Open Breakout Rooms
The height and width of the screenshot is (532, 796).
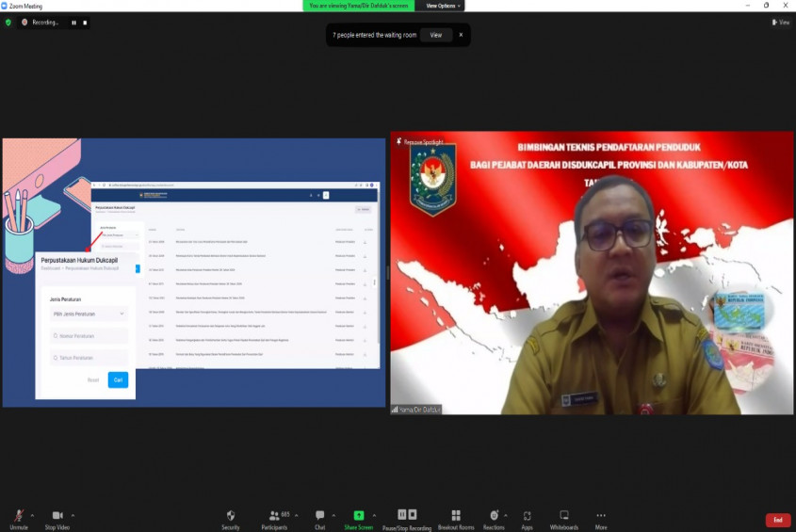point(456,516)
